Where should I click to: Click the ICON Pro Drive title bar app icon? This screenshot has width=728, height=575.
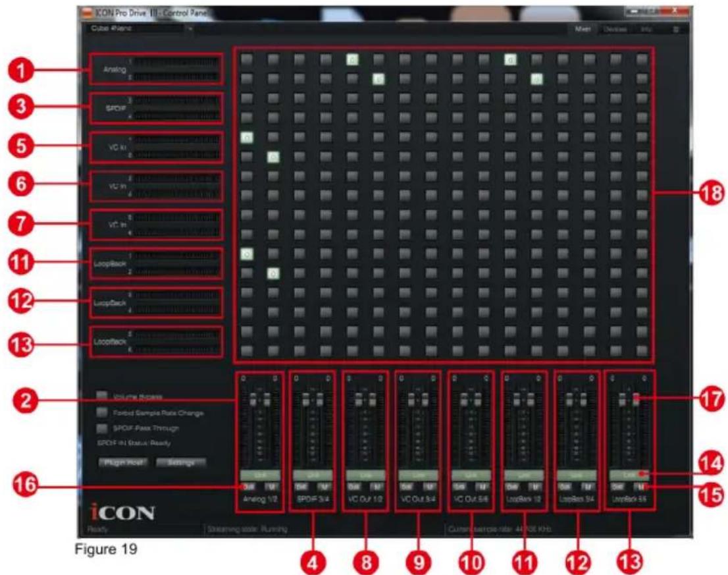pyautogui.click(x=87, y=13)
